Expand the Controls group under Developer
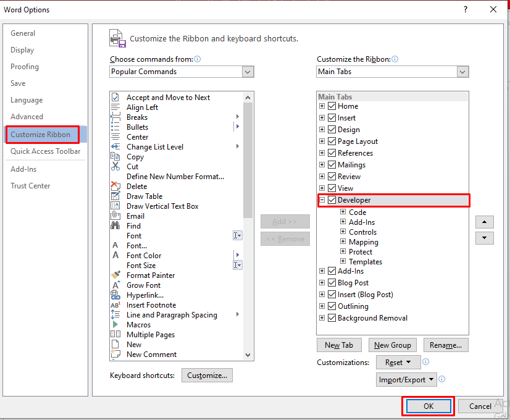 pyautogui.click(x=343, y=232)
